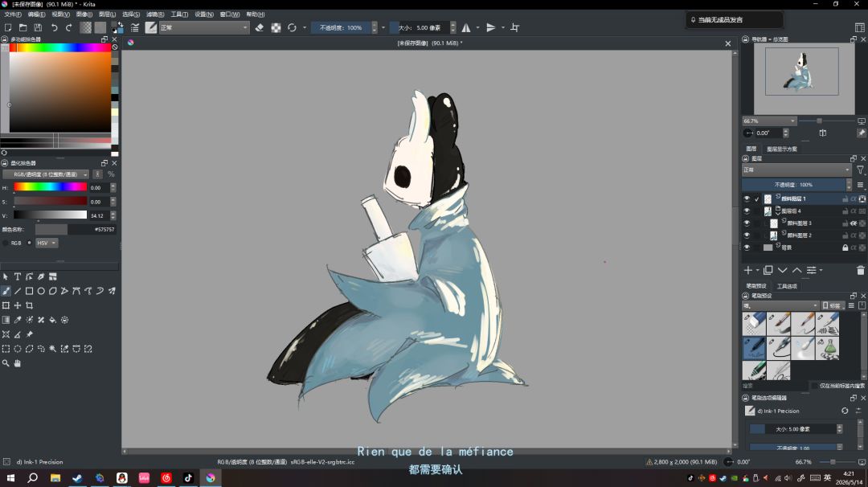Select the Elliptical Selection tool
Screen dimensions: 868x487
pos(18,349)
